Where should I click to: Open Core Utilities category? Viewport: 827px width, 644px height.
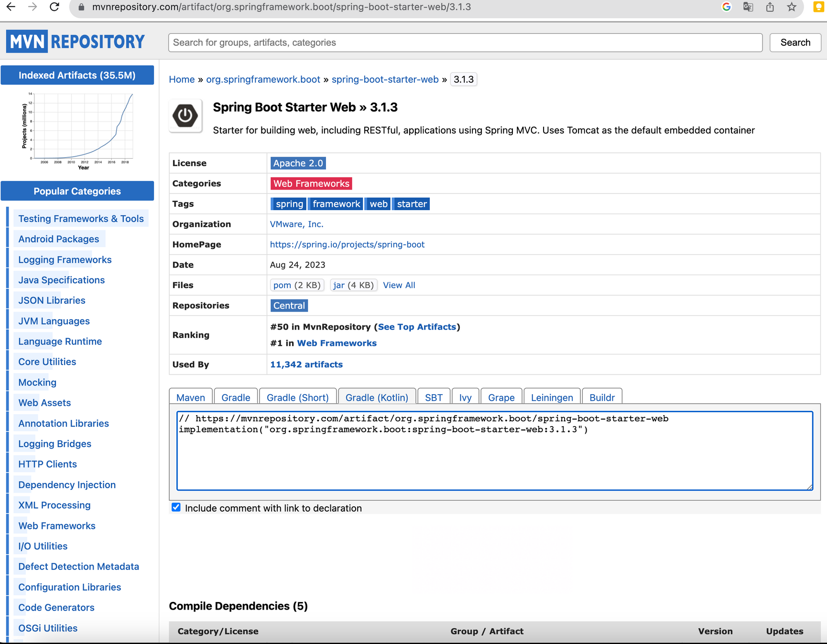[47, 362]
